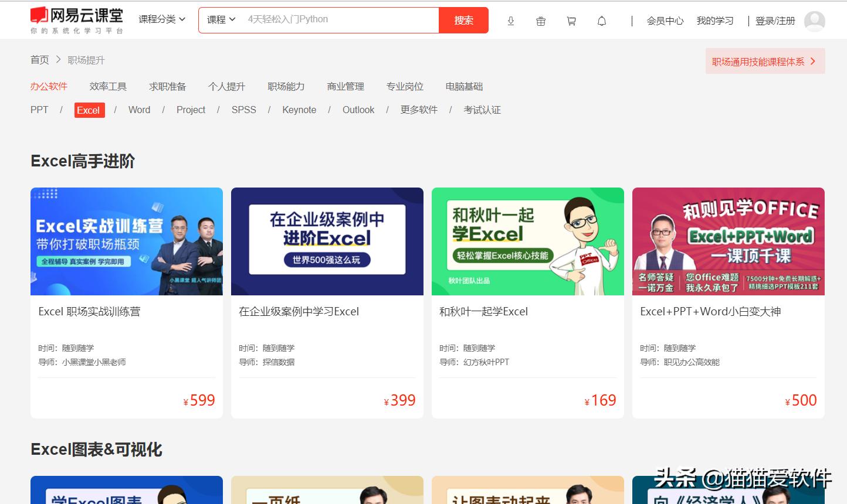Screen dimensions: 847x504
Task: Select the Keynote filter option
Action: [x=299, y=110]
